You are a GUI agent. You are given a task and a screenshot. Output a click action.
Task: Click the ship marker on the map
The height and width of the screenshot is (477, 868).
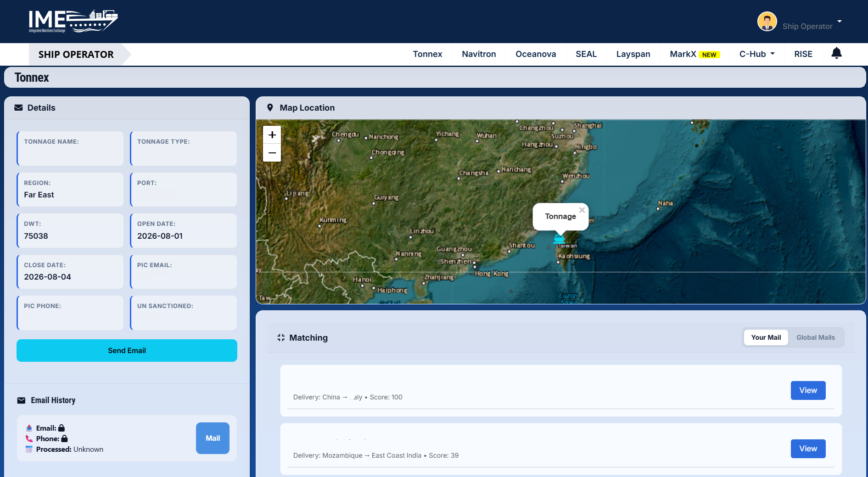click(x=559, y=239)
